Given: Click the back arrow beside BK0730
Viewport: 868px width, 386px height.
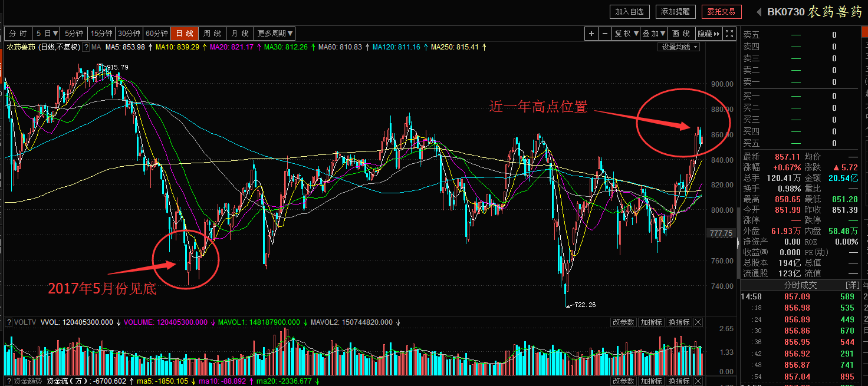Looking at the screenshot, I should (x=758, y=12).
